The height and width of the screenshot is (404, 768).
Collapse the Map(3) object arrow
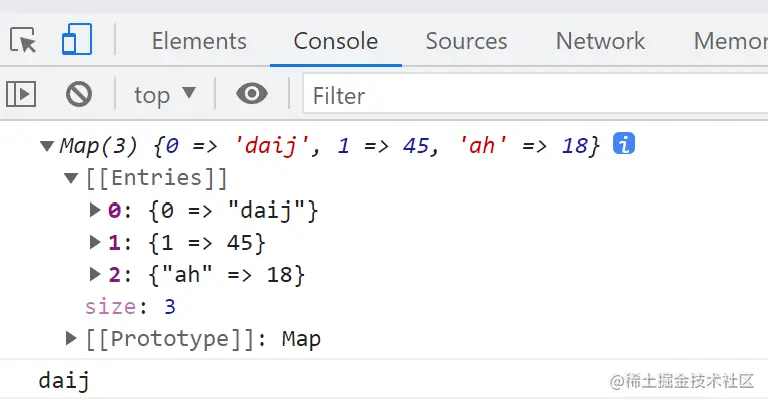pyautogui.click(x=46, y=147)
